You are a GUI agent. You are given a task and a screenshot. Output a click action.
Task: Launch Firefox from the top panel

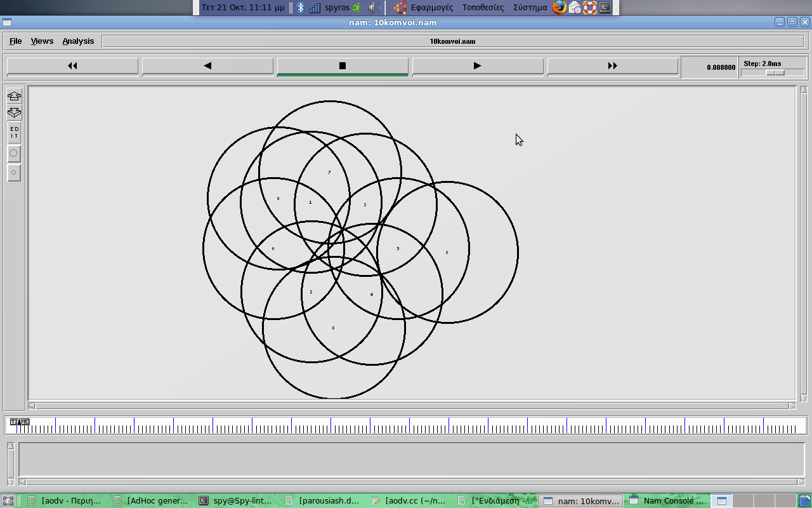click(559, 8)
